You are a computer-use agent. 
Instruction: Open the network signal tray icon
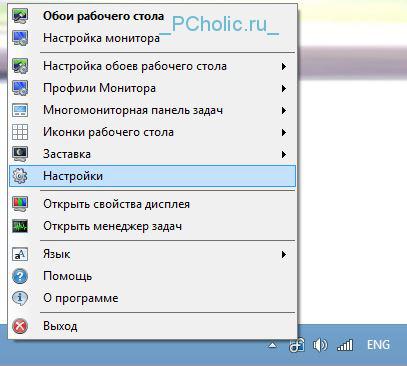point(345,345)
